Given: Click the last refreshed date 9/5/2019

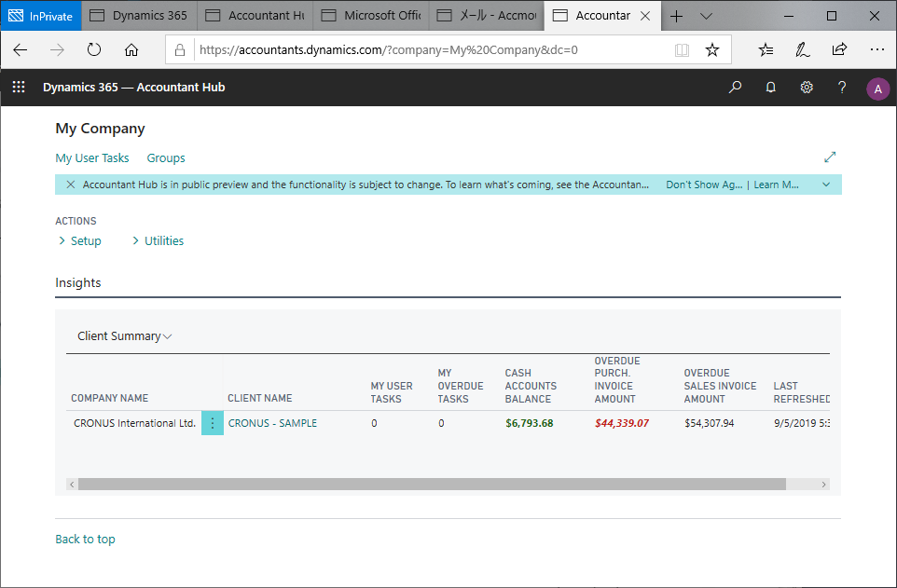Looking at the screenshot, I should point(802,423).
